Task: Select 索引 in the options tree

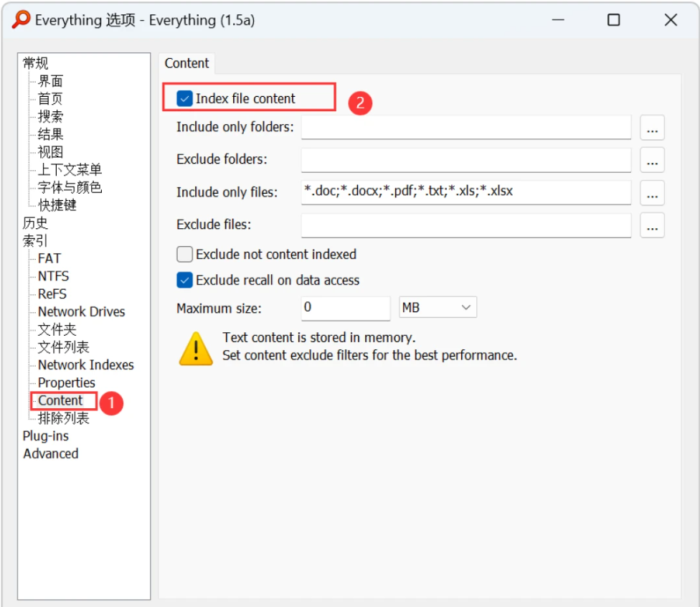Action: [35, 241]
